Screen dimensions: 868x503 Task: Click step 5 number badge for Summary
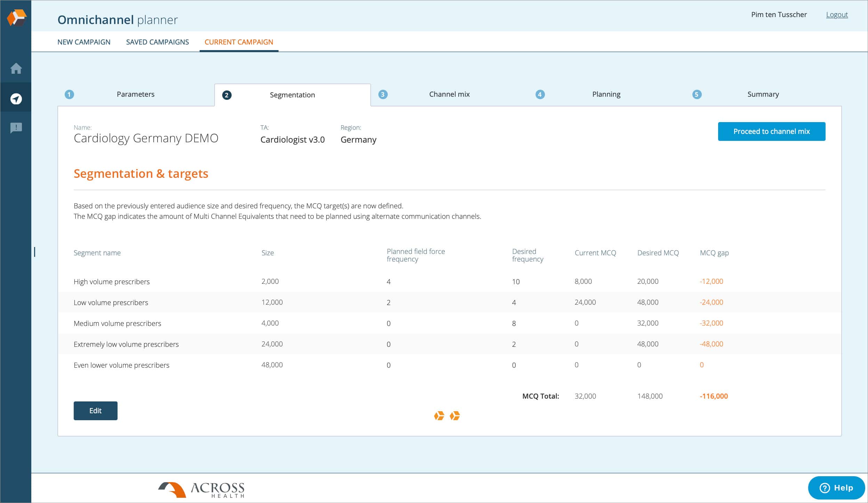pos(697,94)
